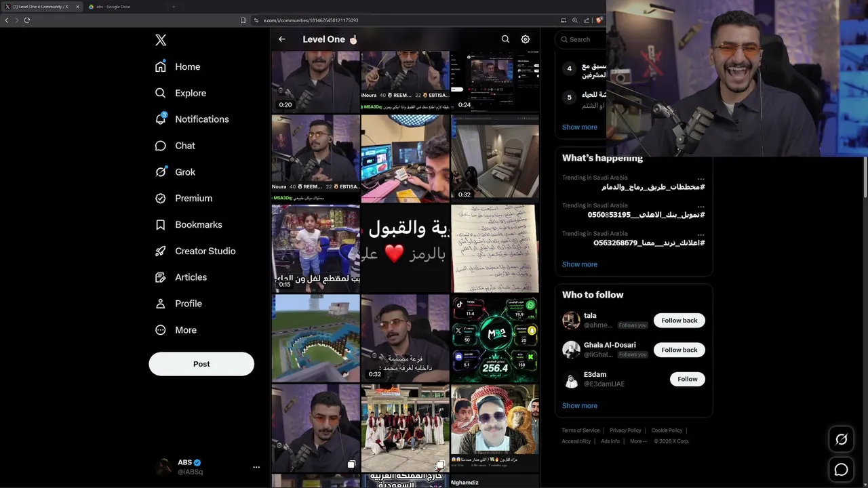Open the Minecraft build image
The image size is (868, 488).
click(316, 338)
